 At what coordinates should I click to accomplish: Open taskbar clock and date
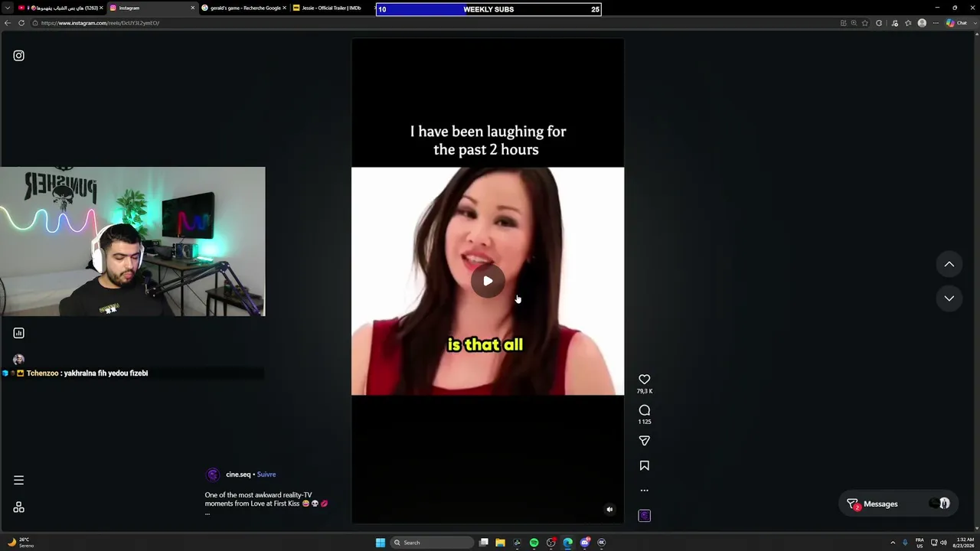[965, 543]
